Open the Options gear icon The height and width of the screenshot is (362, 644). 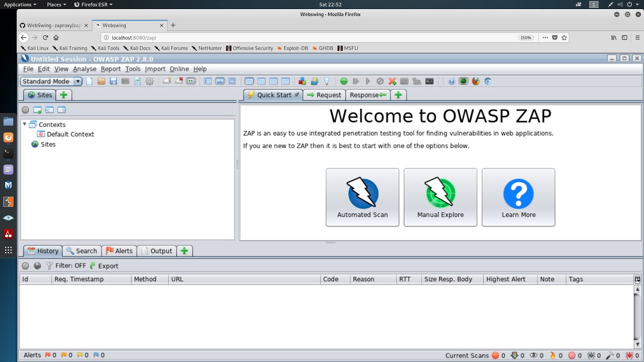point(149,81)
